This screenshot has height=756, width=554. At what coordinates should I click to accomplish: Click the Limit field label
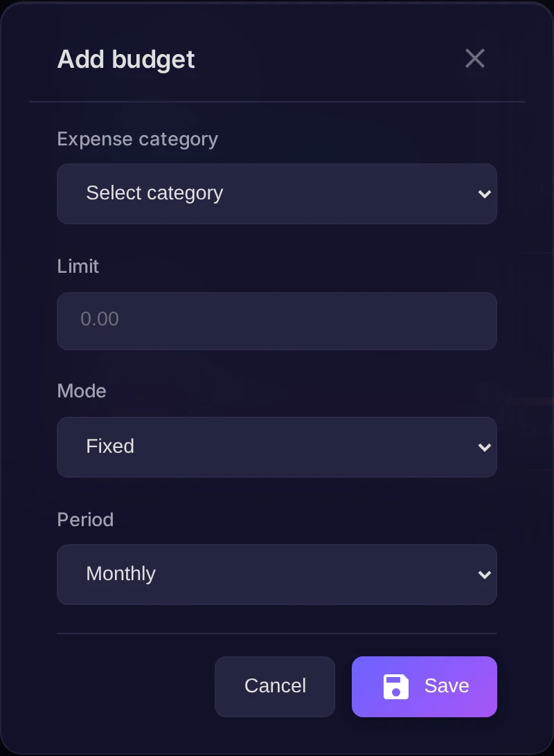point(78,266)
